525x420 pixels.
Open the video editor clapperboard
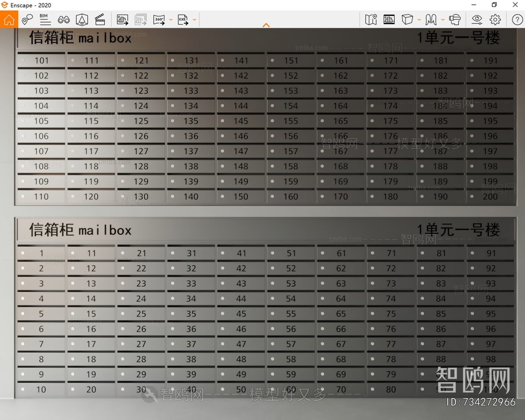[x=100, y=20]
